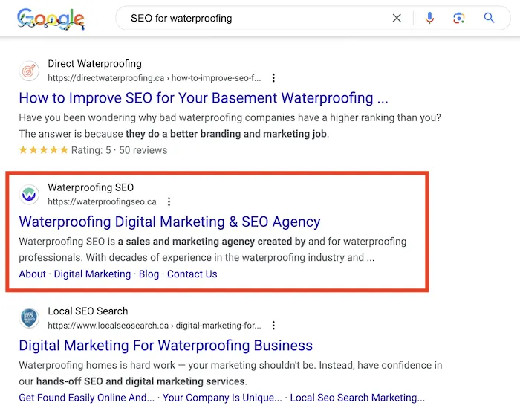Visit the Blog sitelink
520x420 pixels.
coord(149,274)
